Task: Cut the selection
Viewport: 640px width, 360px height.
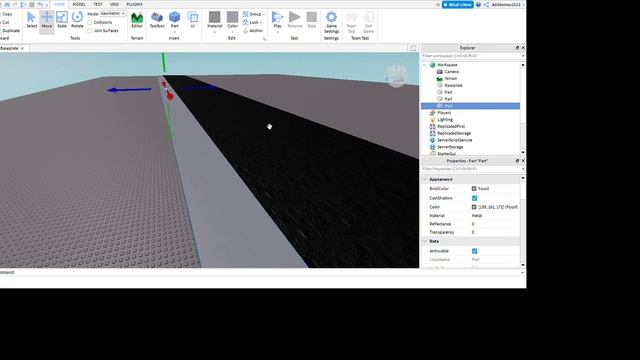Action: pyautogui.click(x=5, y=22)
